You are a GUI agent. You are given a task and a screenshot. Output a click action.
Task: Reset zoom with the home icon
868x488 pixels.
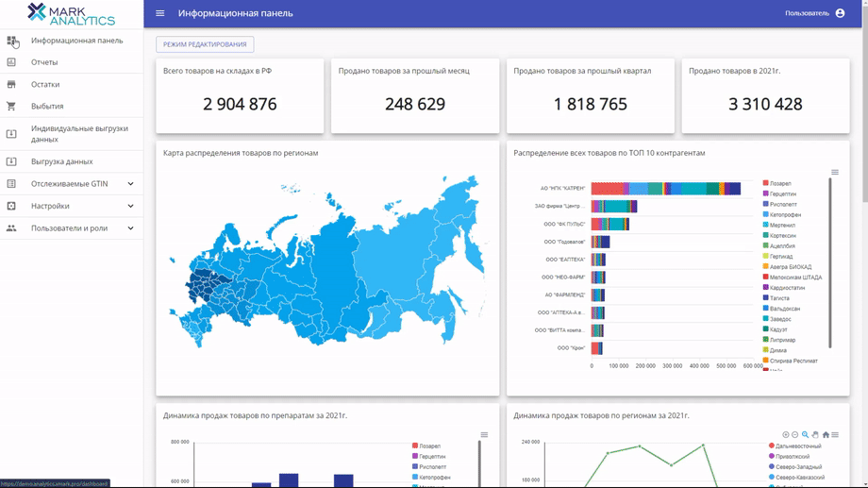pyautogui.click(x=826, y=435)
